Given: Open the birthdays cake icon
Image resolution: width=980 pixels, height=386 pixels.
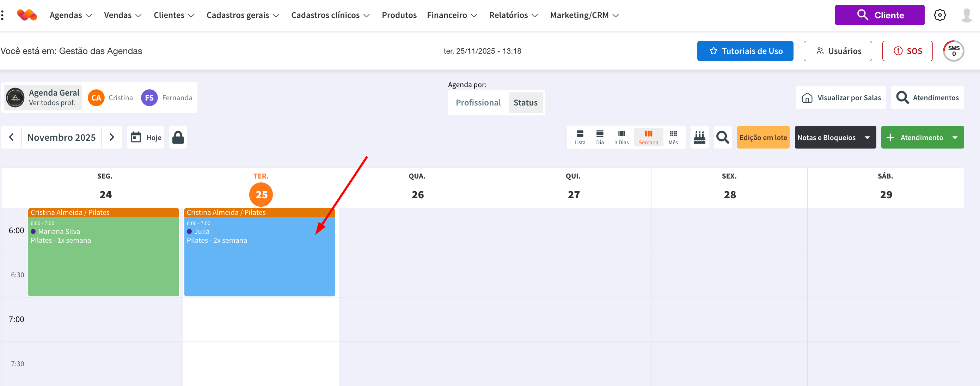Looking at the screenshot, I should 699,137.
